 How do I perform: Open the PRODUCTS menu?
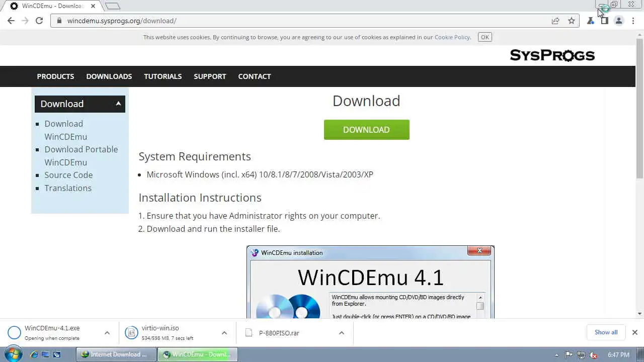pyautogui.click(x=55, y=76)
